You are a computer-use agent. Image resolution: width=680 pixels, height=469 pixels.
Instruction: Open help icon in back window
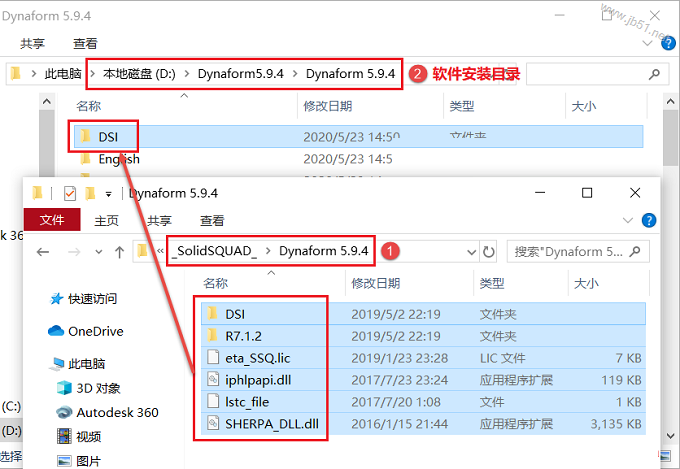click(x=668, y=43)
